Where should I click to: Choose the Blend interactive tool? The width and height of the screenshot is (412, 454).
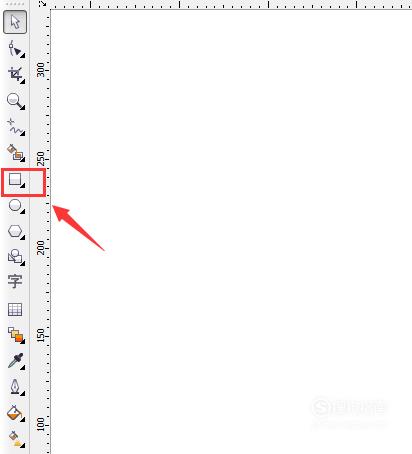[16, 335]
